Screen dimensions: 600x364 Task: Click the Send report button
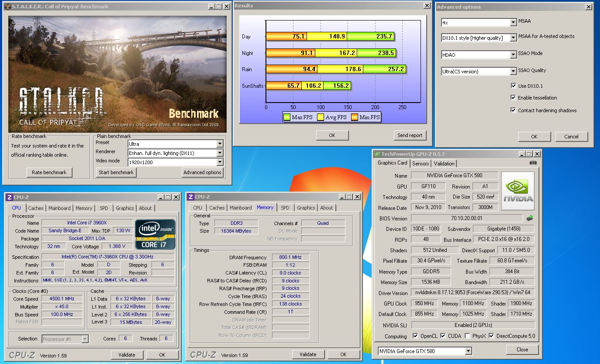coord(410,135)
